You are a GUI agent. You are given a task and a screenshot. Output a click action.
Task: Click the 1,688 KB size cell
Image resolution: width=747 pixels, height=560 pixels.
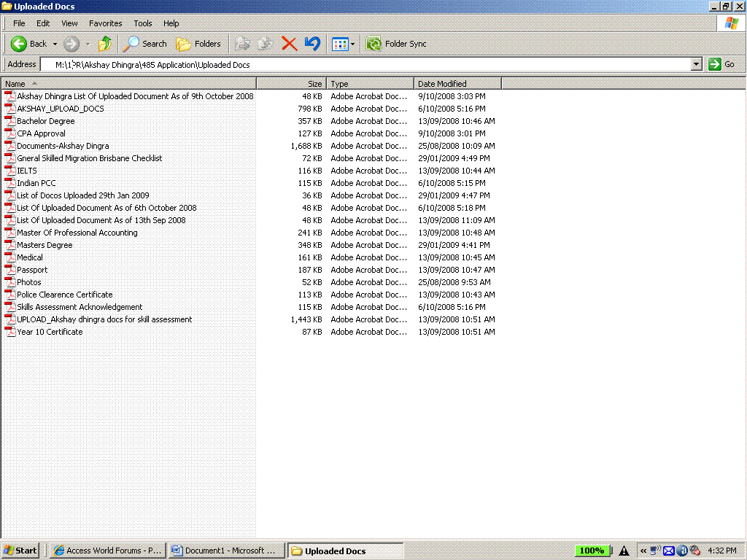coord(306,146)
